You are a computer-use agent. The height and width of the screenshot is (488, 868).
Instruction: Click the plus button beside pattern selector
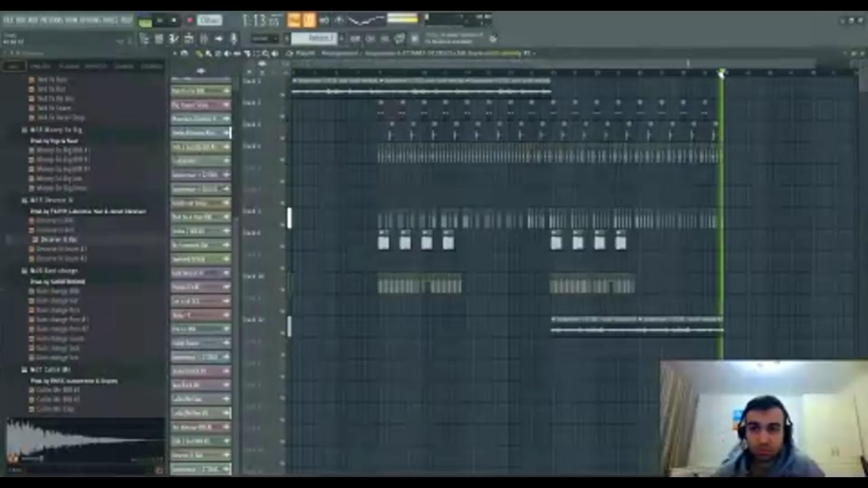pos(341,39)
